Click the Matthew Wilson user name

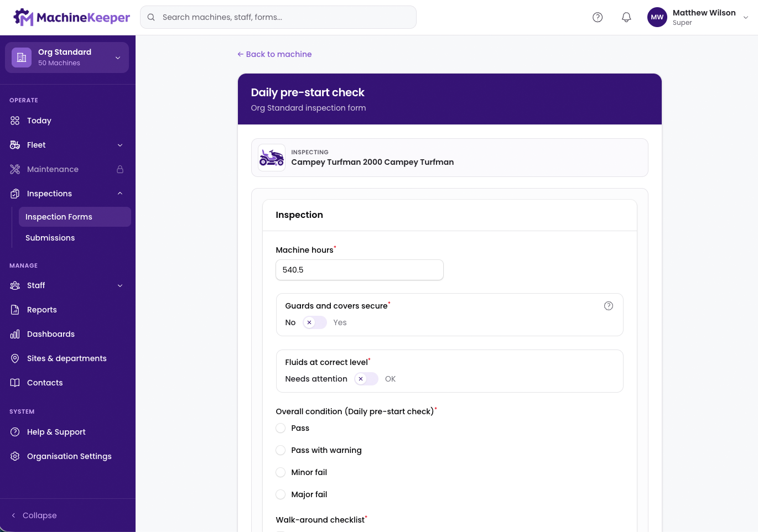tap(704, 13)
